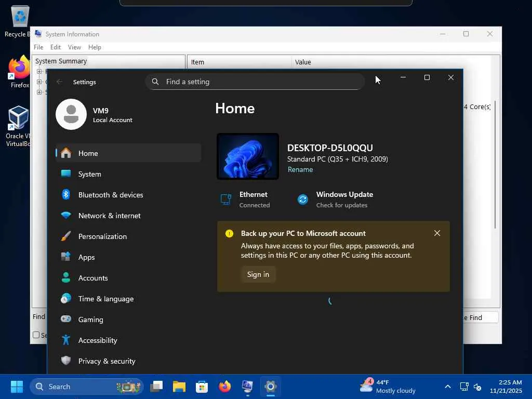Switch to System Information taskbar icon
532x399 pixels.
coord(248,387)
